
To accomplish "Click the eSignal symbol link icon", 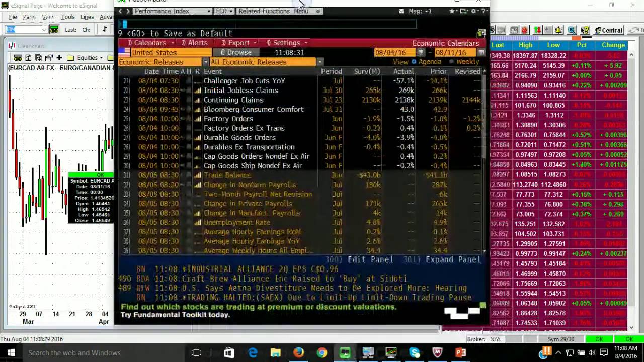I will (54, 30).
